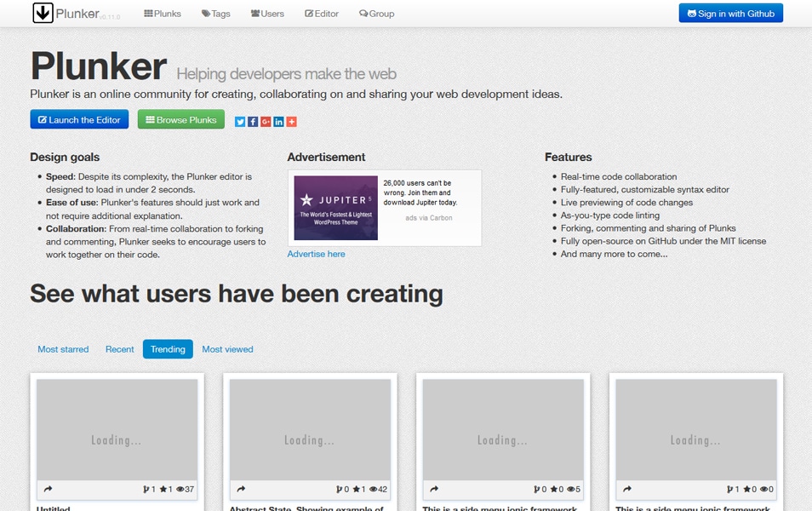812x511 pixels.
Task: Click fork count icon on 37-views card
Action: pyautogui.click(x=146, y=489)
